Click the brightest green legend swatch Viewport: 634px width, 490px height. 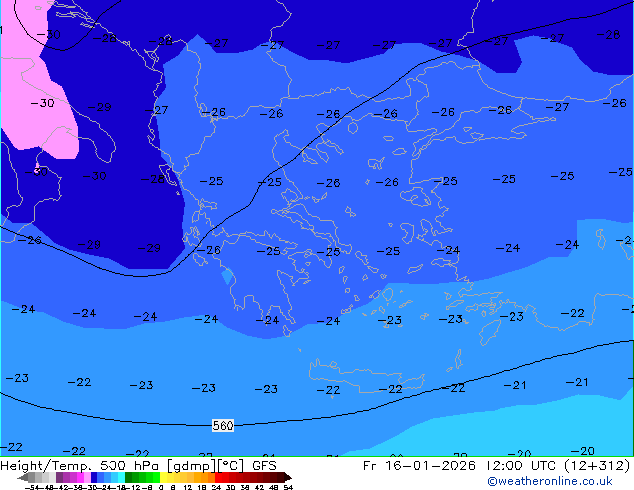tap(156, 477)
